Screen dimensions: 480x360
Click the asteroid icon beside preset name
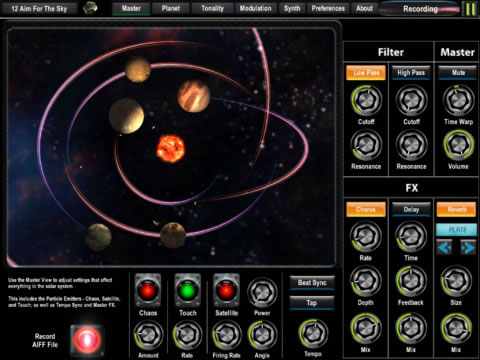90,8
